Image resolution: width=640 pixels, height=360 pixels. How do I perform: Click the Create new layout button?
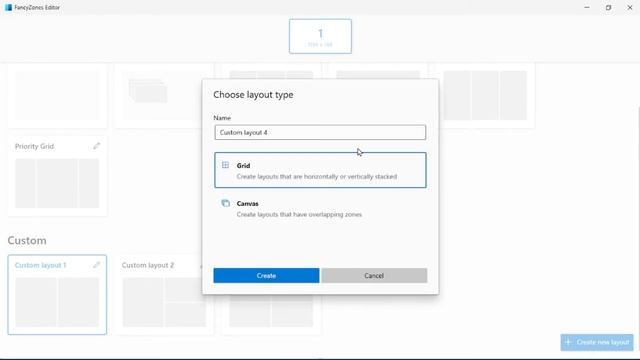(597, 342)
